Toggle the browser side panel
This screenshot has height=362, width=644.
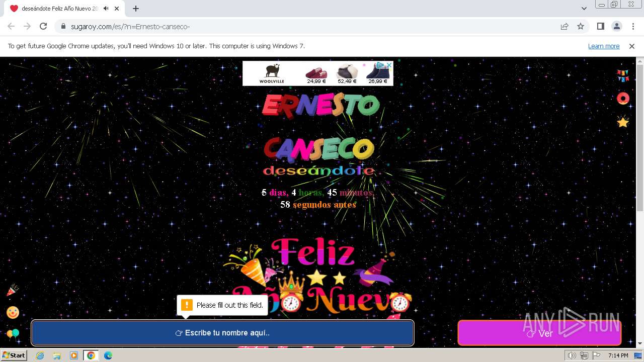point(601,26)
